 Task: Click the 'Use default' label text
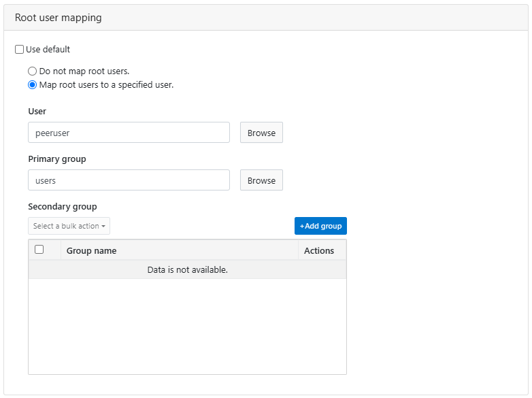coord(48,50)
